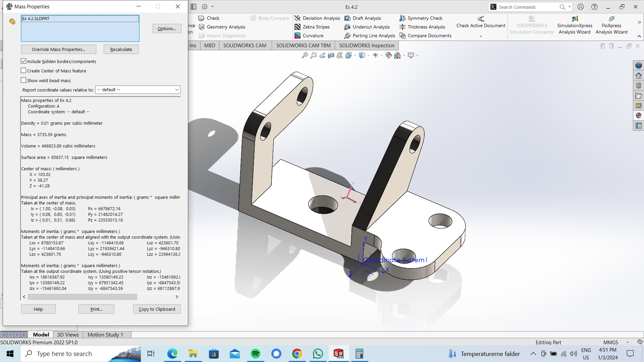This screenshot has width=644, height=362.
Task: Select Ex 4.2.SLDPRT in selection box
Action: 80,18
